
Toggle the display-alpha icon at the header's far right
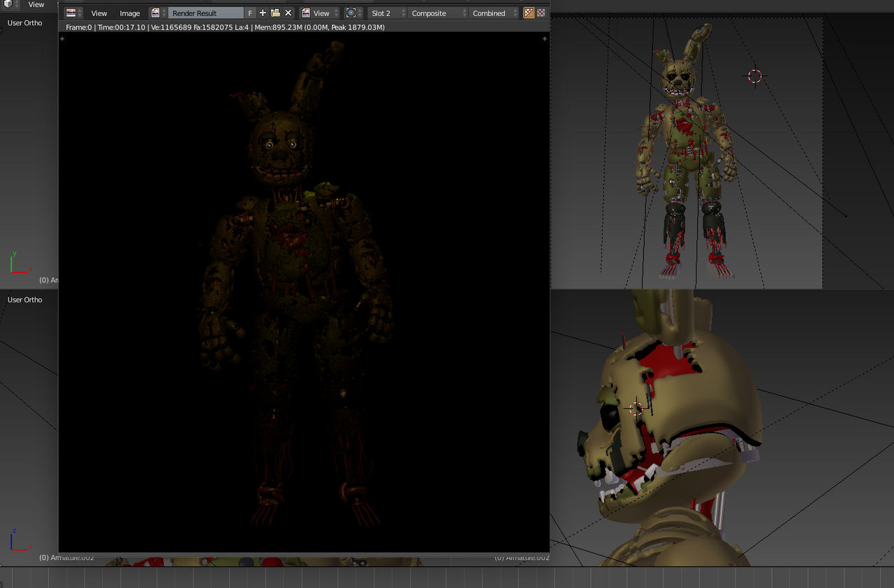541,13
